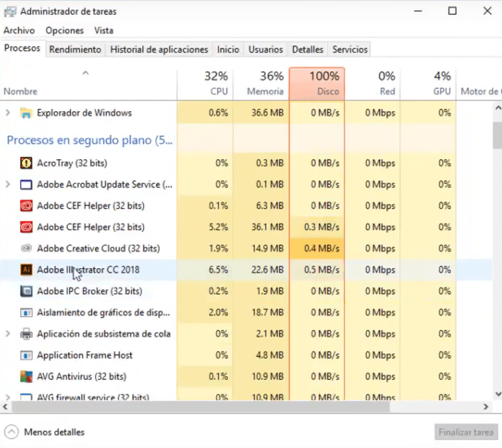Click the Adobe Acrobat Update Service icon
The image size is (502, 448).
click(x=26, y=185)
